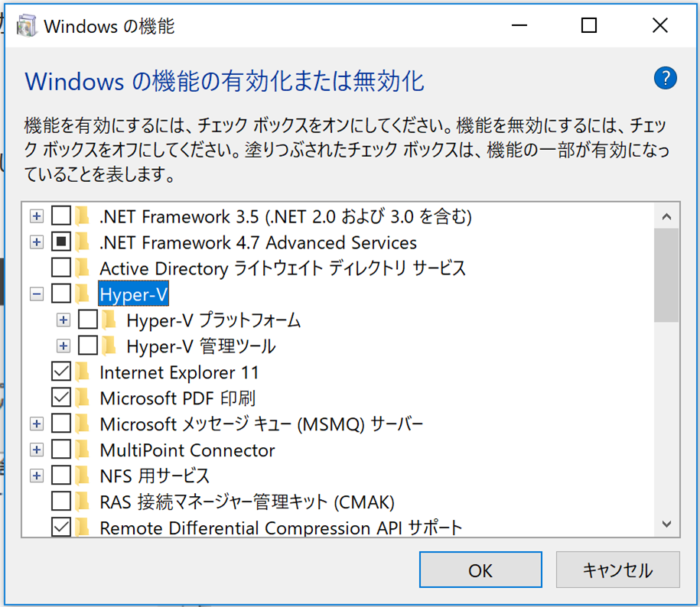Screen dimensions: 700x607
Task: Uncheck Internet Explorer 11
Action: coord(61,372)
